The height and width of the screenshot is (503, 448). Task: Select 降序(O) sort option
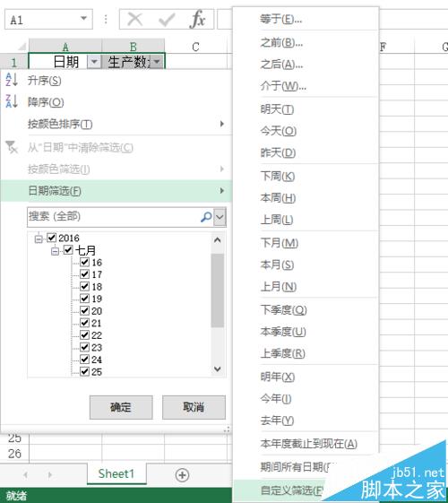116,102
